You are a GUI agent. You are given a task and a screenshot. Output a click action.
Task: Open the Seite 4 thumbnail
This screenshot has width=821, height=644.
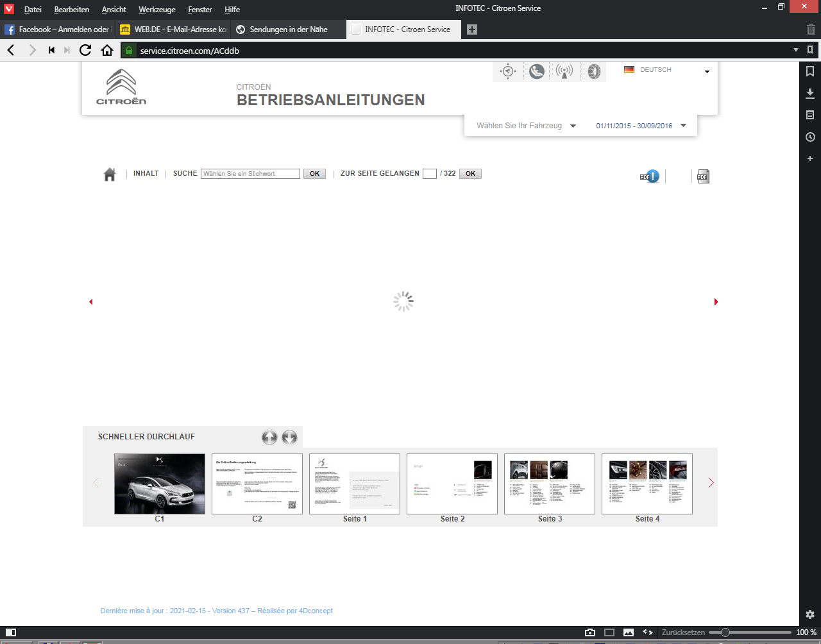tap(647, 484)
